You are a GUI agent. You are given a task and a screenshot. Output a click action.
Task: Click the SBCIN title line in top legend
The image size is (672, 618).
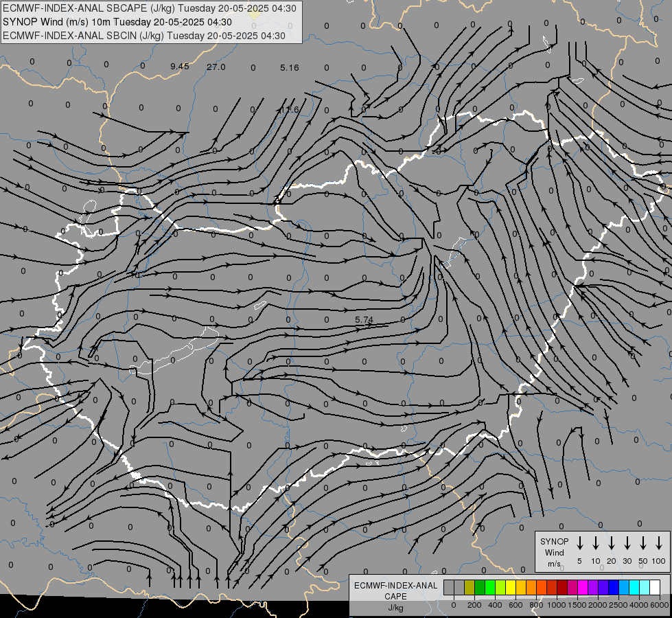(x=144, y=36)
